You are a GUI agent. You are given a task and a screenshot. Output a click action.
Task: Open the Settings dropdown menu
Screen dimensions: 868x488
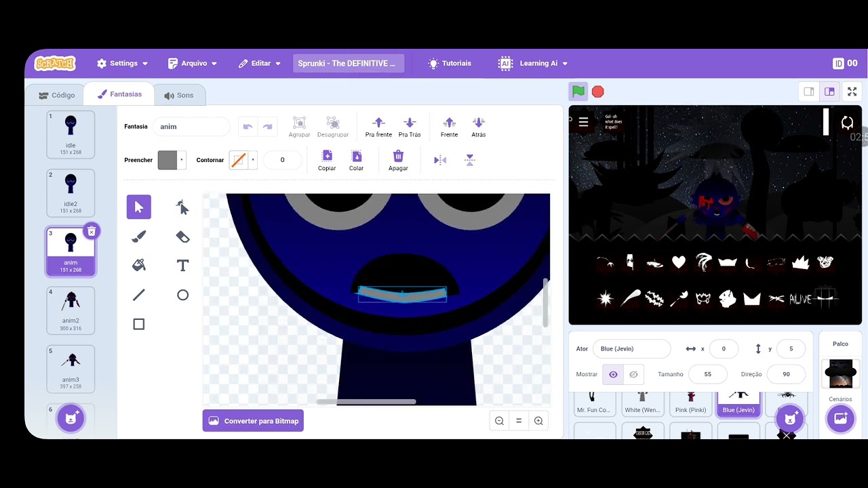(122, 63)
